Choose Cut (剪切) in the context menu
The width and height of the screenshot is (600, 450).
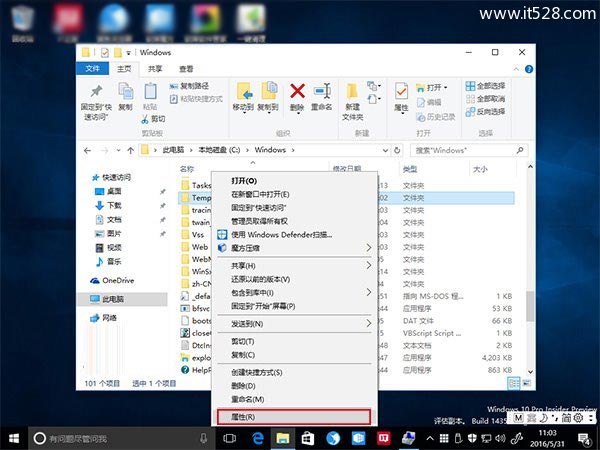pyautogui.click(x=294, y=341)
